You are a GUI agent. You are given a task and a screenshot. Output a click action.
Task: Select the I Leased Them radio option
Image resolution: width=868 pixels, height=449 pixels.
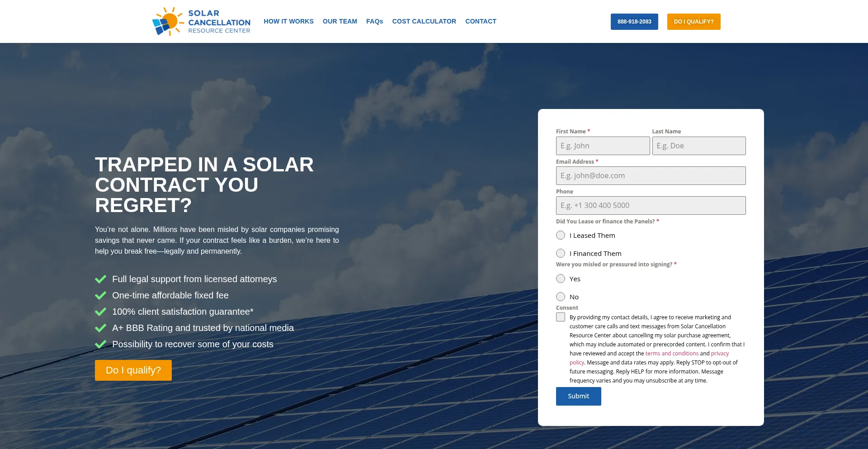pyautogui.click(x=561, y=235)
